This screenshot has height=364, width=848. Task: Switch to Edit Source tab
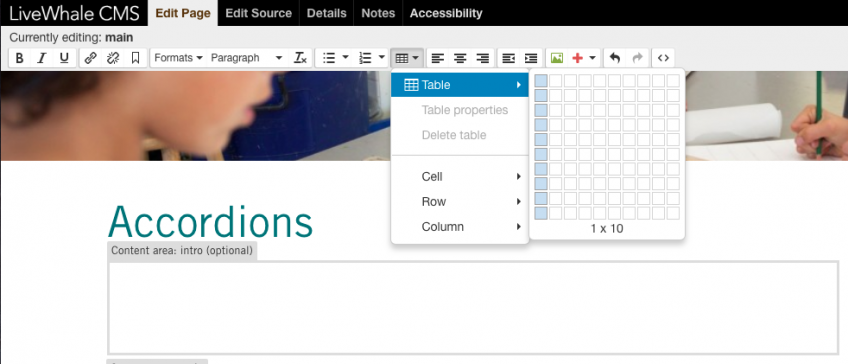tap(259, 14)
